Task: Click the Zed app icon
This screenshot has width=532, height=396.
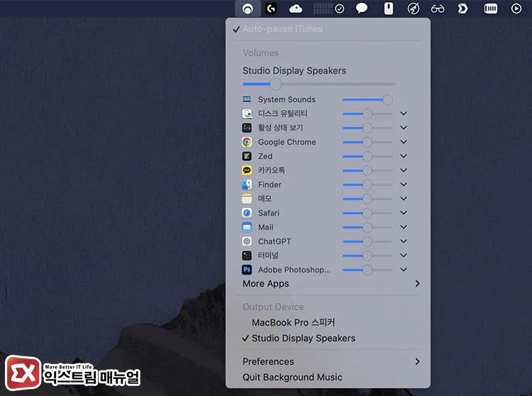Action: (247, 156)
